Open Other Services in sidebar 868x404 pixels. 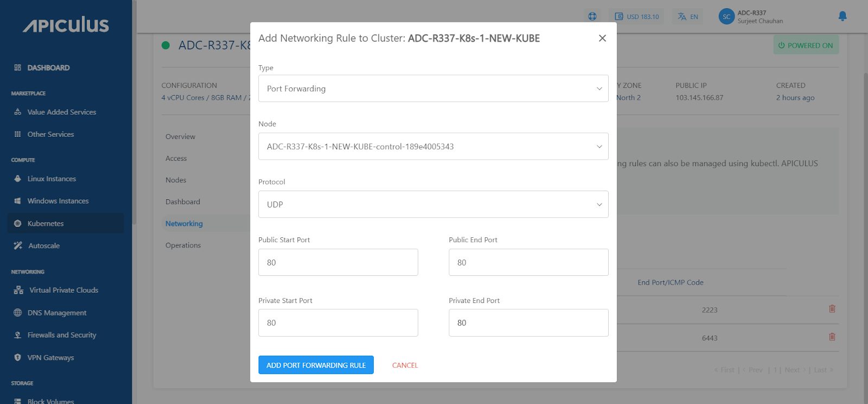(50, 134)
